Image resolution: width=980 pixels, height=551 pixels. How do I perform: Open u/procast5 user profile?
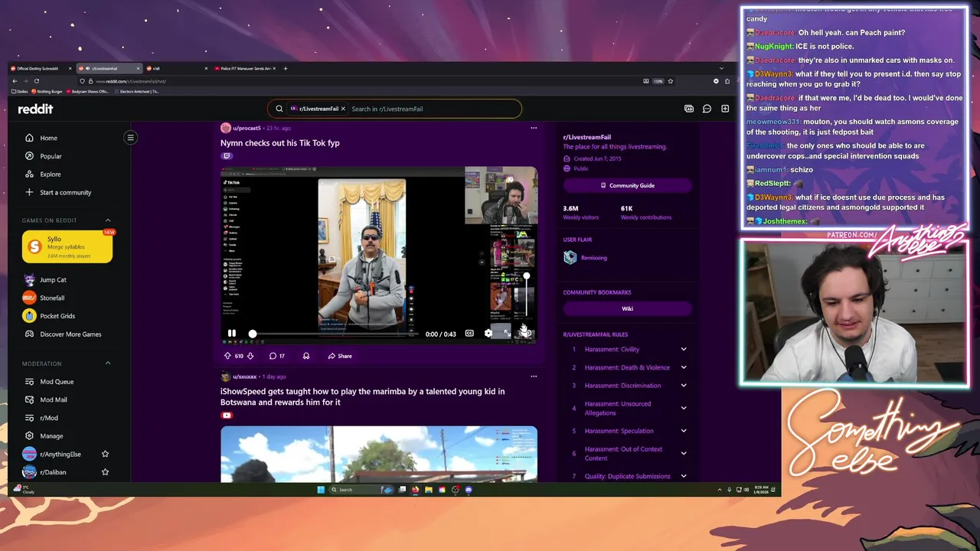tap(247, 128)
